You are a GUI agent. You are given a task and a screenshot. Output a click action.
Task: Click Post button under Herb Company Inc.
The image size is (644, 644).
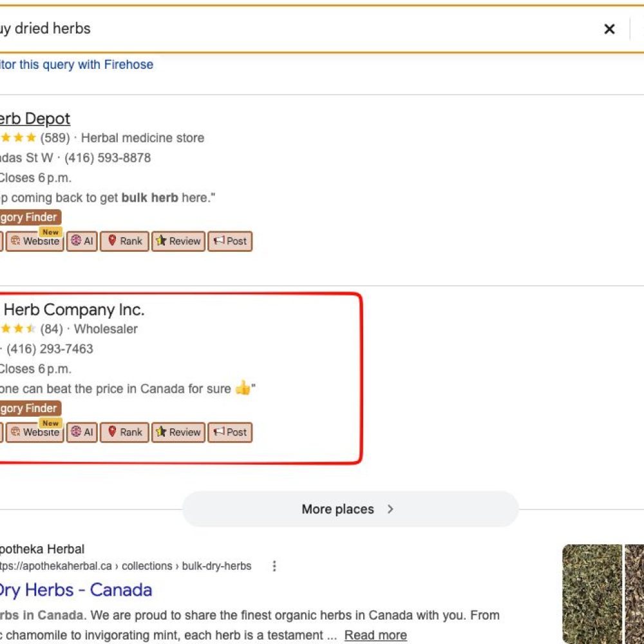click(x=230, y=432)
